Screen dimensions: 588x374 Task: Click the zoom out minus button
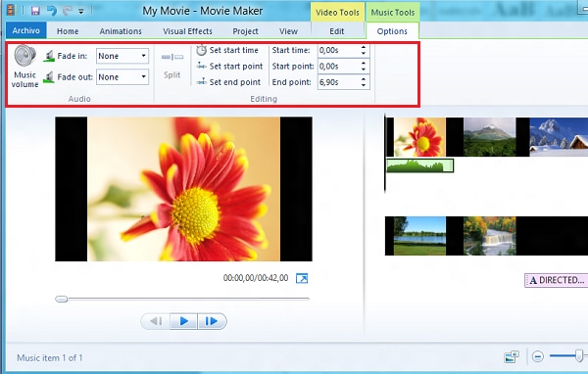(537, 356)
